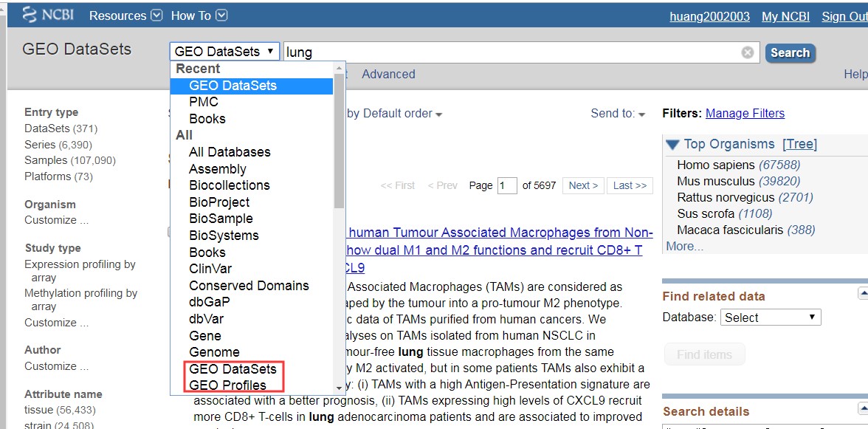Collapse the Search details panel
This screenshot has height=429, width=868.
862,409
